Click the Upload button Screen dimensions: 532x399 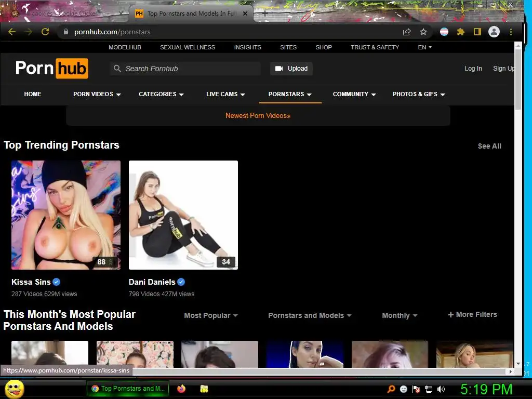[291, 69]
